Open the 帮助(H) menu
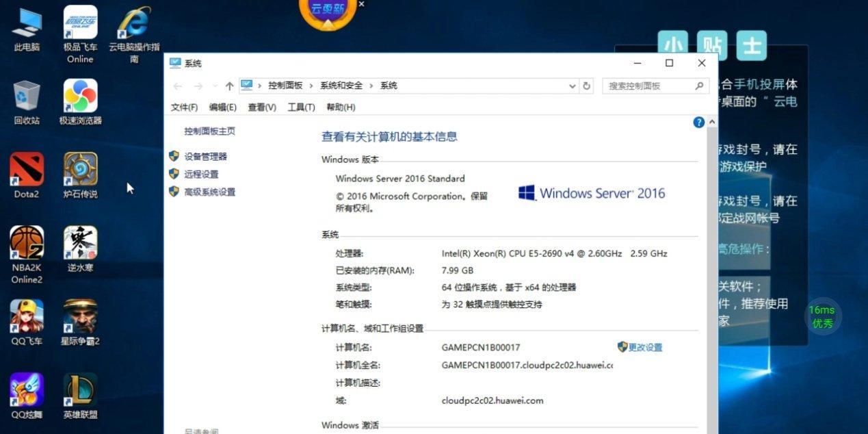The height and width of the screenshot is (434, 868). click(341, 107)
